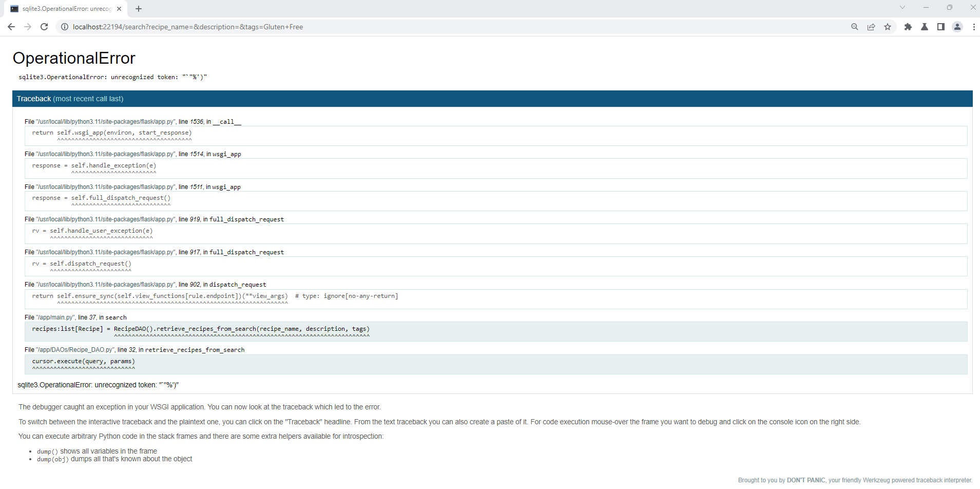This screenshot has height=489, width=980.
Task: Open the Chrome three-dot menu
Action: 974,27
